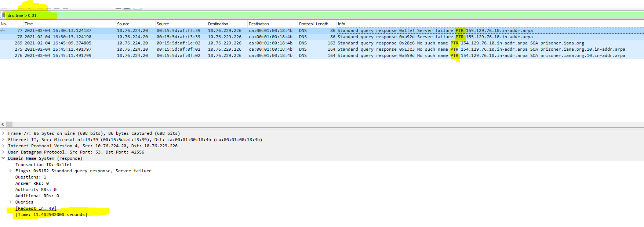This screenshot has height=227, width=644.
Task: Select packet number 77 in the list
Action: point(322,30)
